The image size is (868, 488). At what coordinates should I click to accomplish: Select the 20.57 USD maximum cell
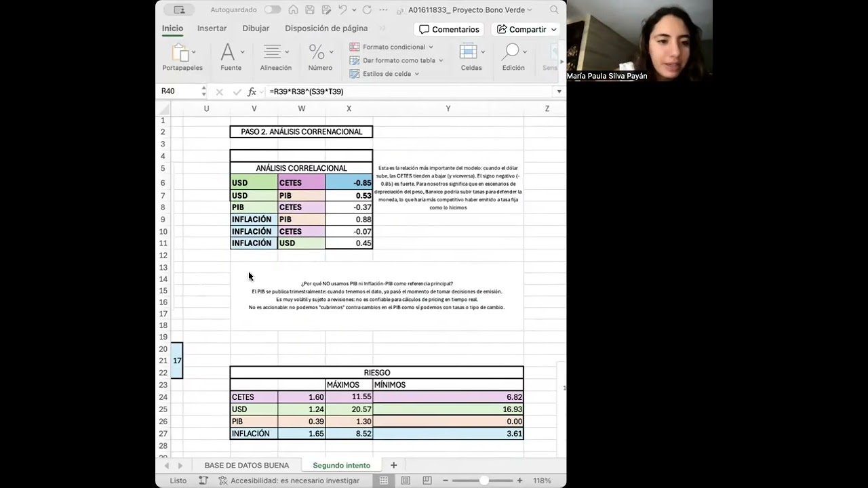[x=349, y=409]
